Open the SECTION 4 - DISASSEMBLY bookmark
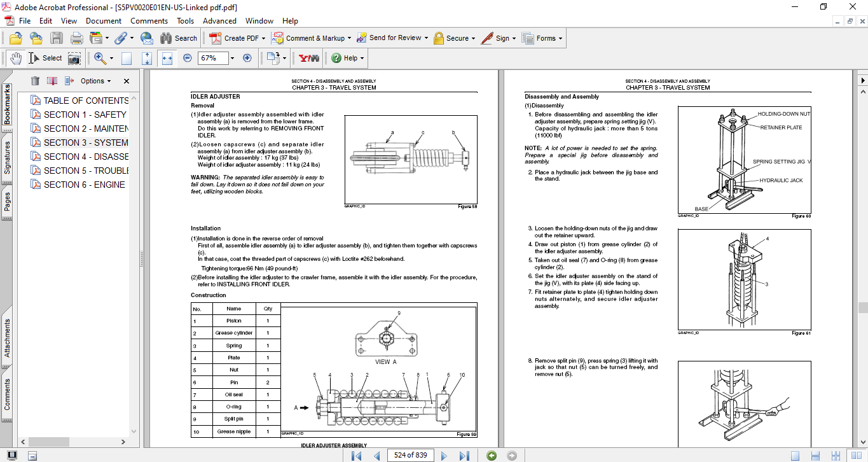Screen dimensions: 868x462 pyautogui.click(x=86, y=157)
